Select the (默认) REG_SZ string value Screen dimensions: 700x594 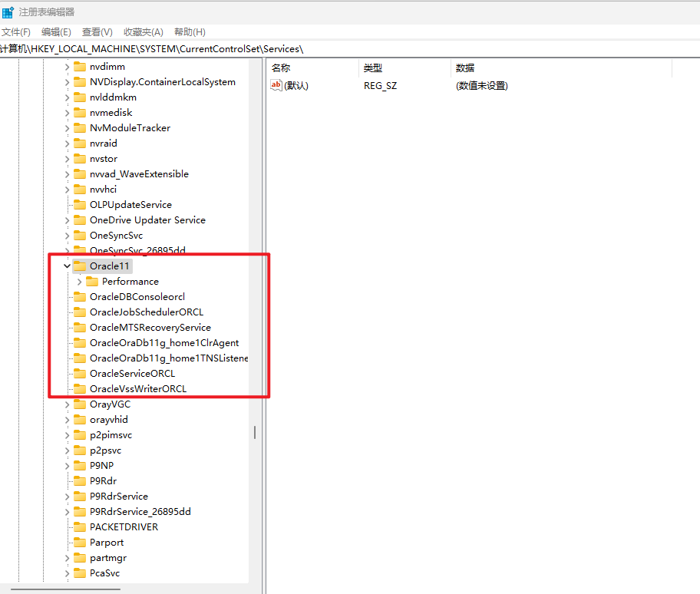(294, 85)
